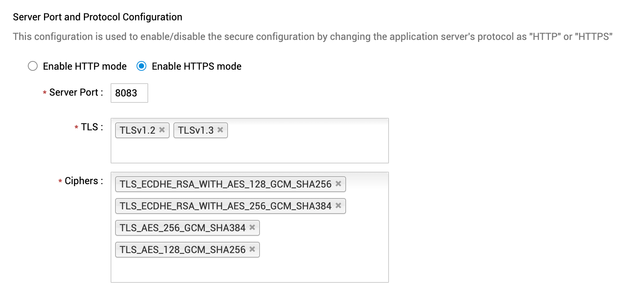
Task: Remove the TLSv1.2 protocol tag
Action: pyautogui.click(x=162, y=130)
